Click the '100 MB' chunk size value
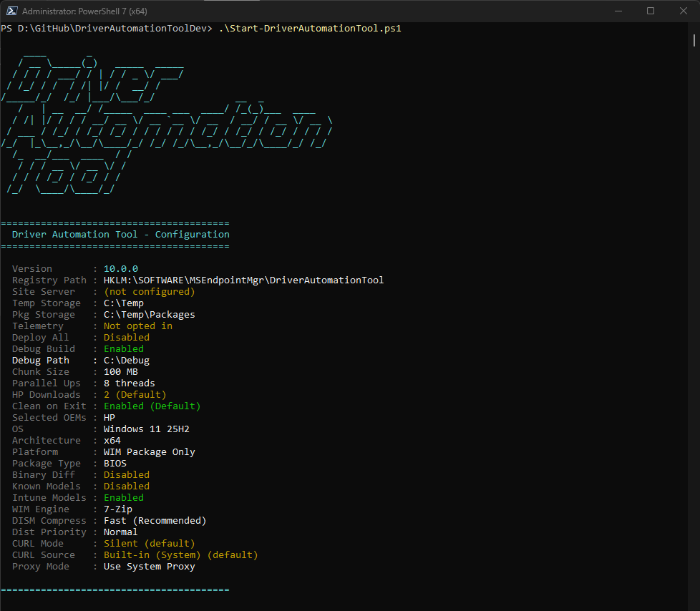Image resolution: width=700 pixels, height=611 pixels. tap(121, 372)
